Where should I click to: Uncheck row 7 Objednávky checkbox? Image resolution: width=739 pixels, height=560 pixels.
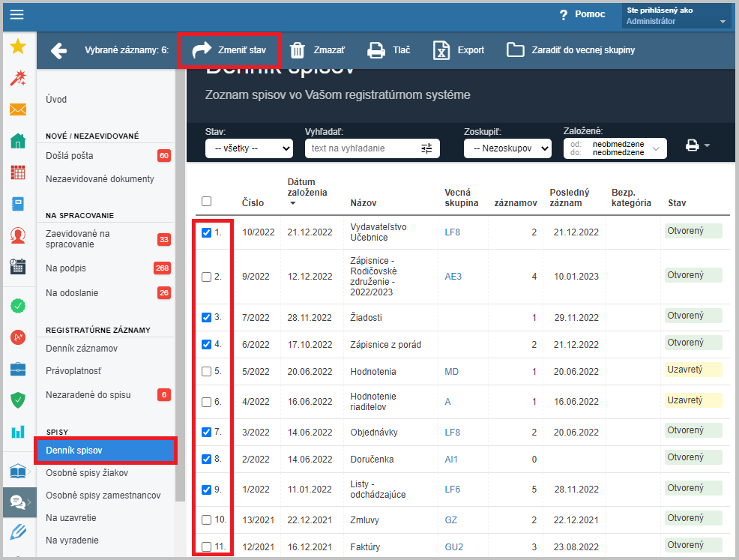(206, 433)
